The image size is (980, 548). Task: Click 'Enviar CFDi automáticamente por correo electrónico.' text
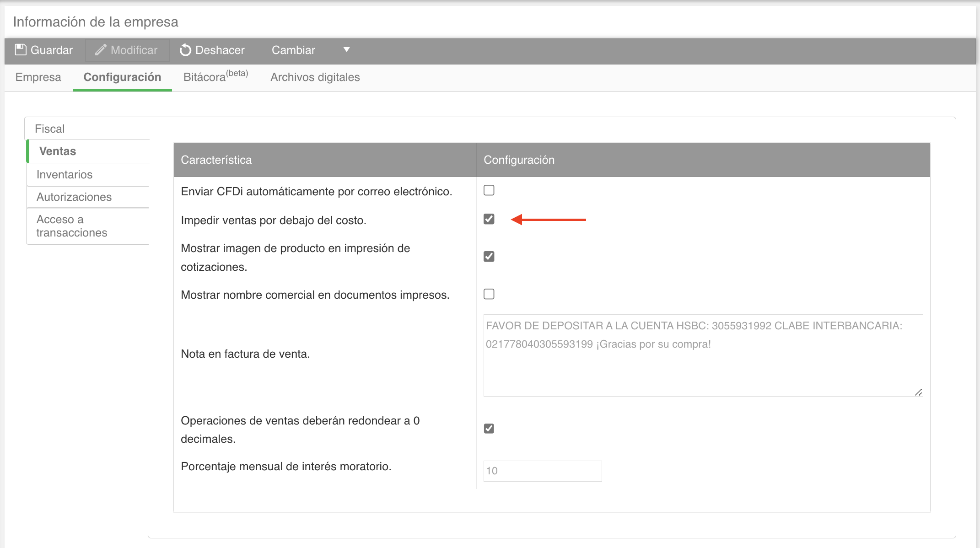coord(317,191)
